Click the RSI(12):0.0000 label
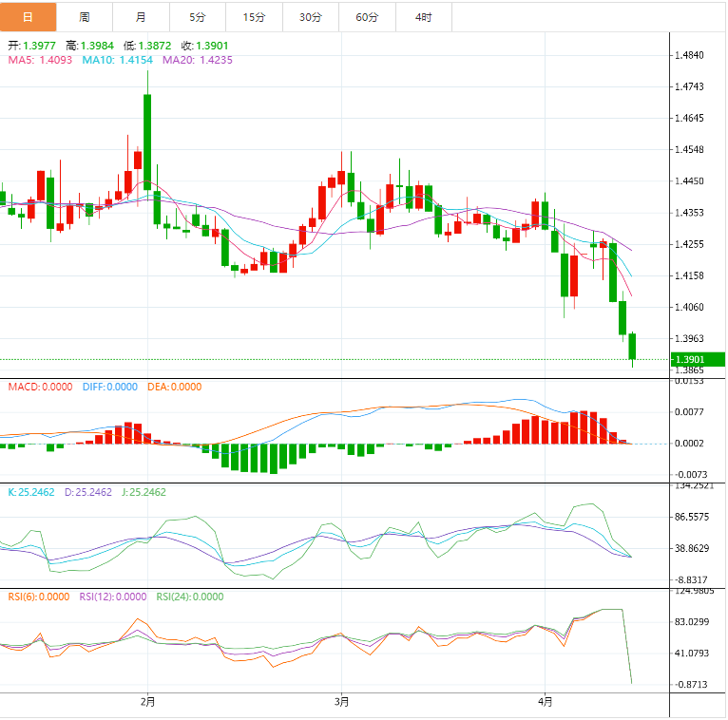728x720 pixels. tap(113, 597)
